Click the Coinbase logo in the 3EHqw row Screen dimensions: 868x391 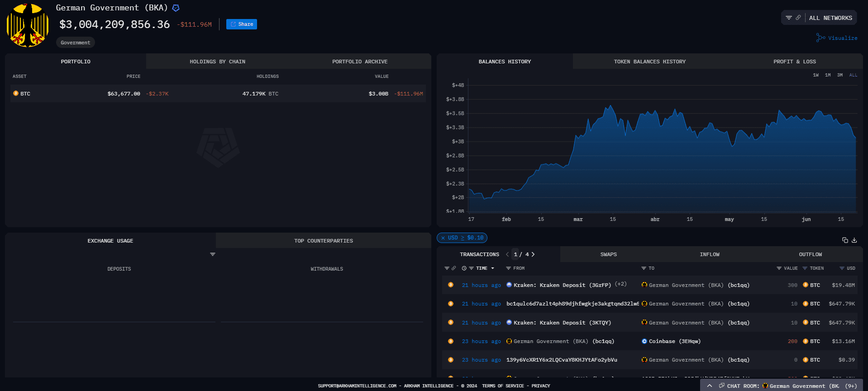644,341
